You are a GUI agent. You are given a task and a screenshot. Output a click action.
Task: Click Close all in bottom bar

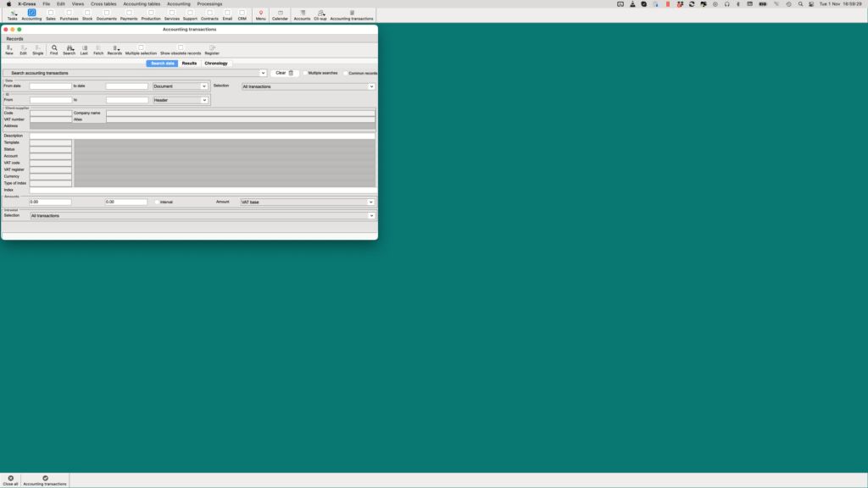click(x=10, y=480)
